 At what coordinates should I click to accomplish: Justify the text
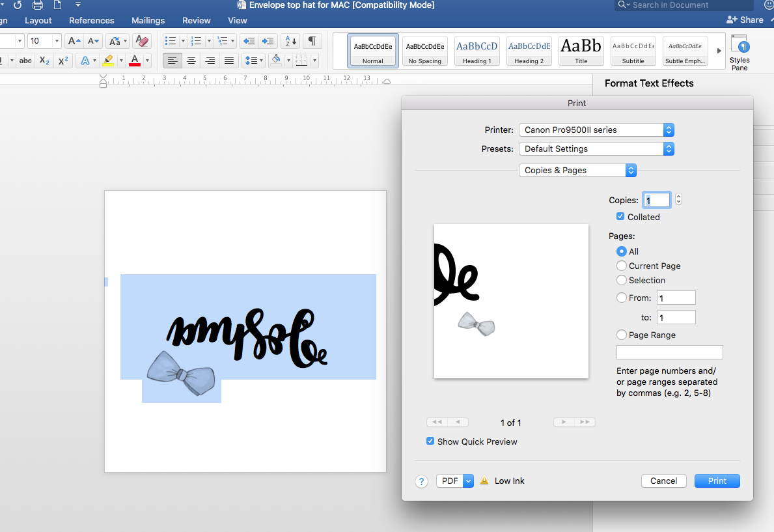coord(229,61)
